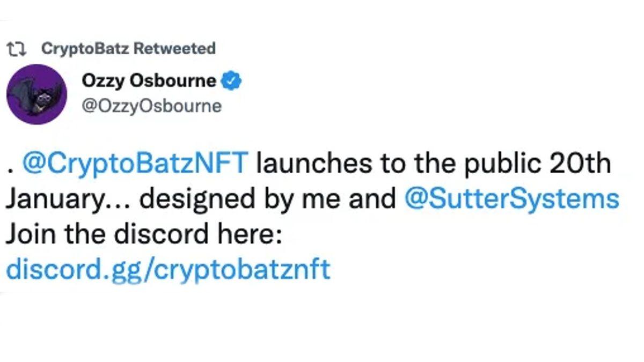This screenshot has height=362, width=644.
Task: Click the @OzzyOsbourne handle
Action: pyautogui.click(x=151, y=106)
